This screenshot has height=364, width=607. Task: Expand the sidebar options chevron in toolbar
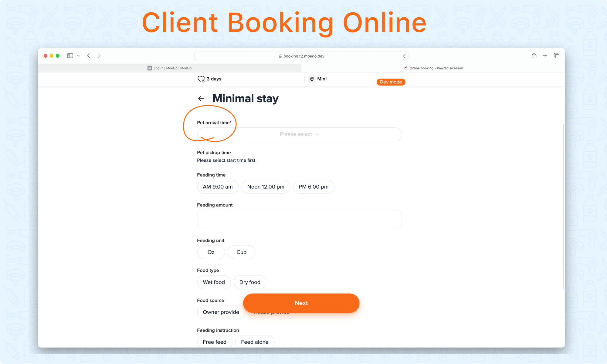pos(78,56)
